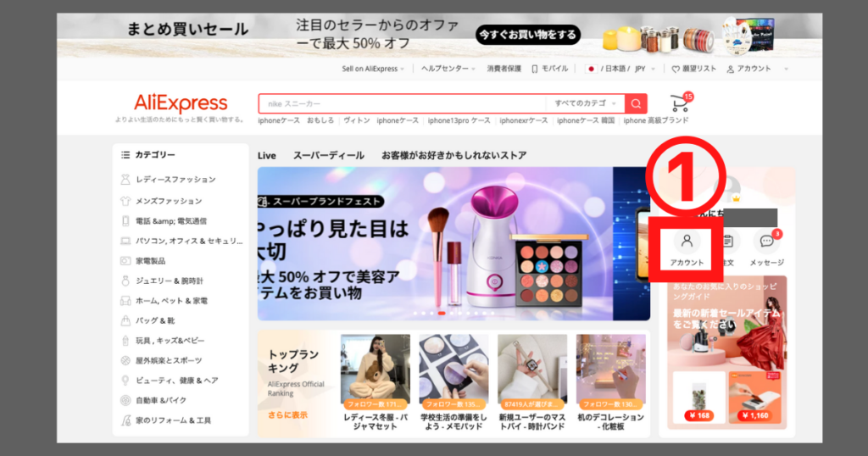Click the bags and shoes category icon
This screenshot has height=456, width=868.
tap(125, 320)
